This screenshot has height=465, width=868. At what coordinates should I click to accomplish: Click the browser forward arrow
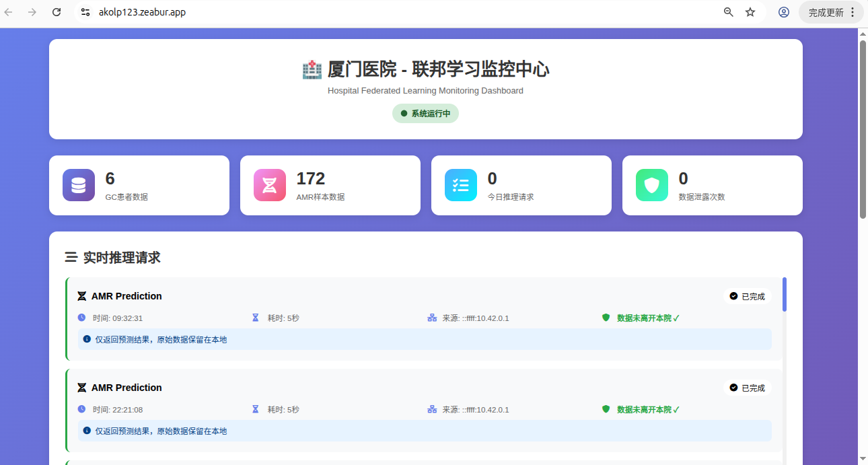point(32,12)
